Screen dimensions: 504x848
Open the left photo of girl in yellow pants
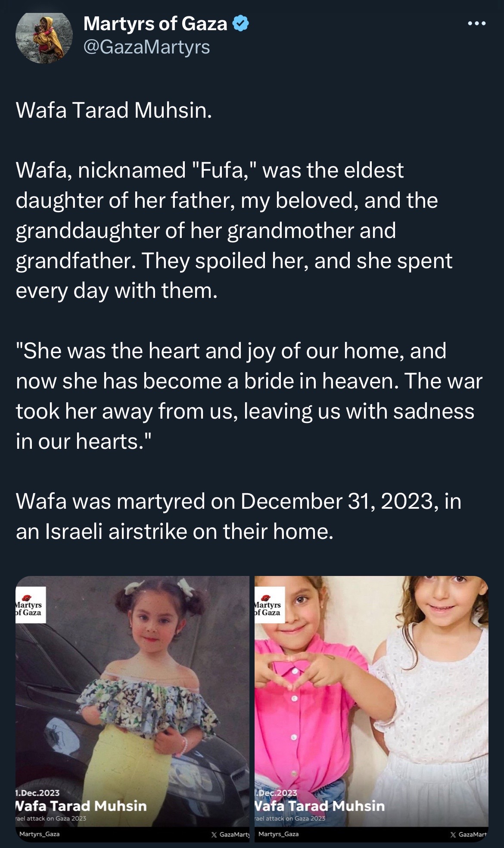[x=132, y=707]
